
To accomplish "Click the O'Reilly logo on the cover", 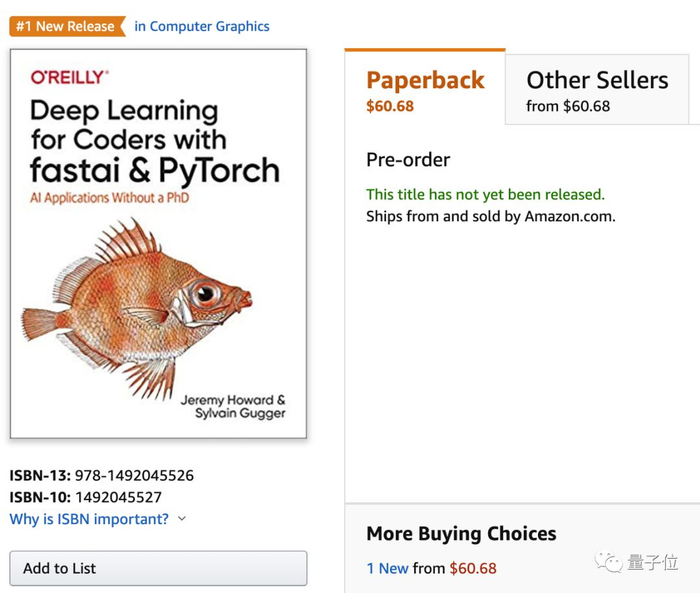I will pyautogui.click(x=69, y=77).
